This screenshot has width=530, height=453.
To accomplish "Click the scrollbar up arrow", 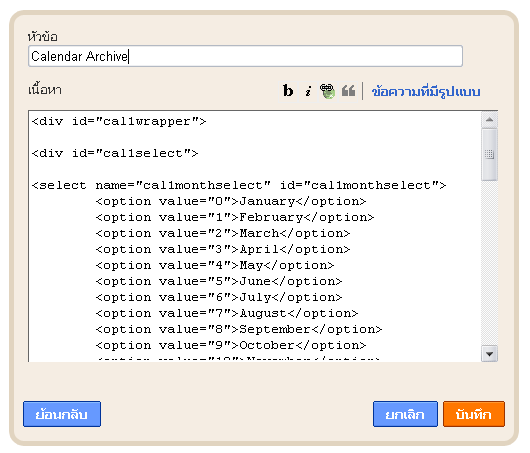I will 489,120.
